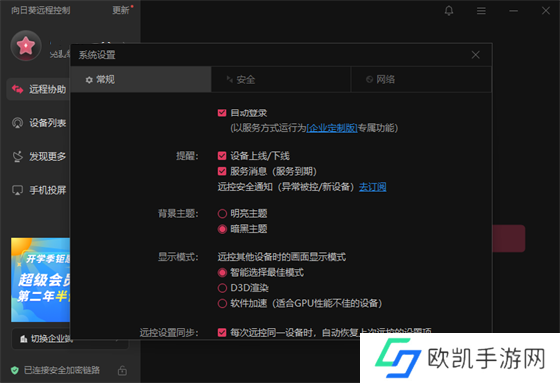Screen dimensions: 560x383
Task: Click the 已连接安全加密链路 status text
Action: pos(62,370)
